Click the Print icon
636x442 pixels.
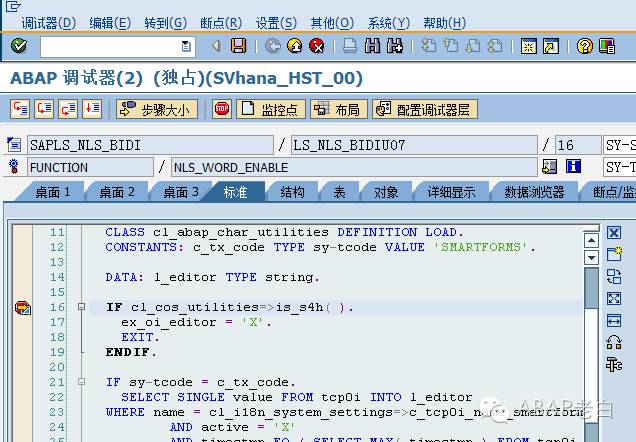[x=350, y=46]
